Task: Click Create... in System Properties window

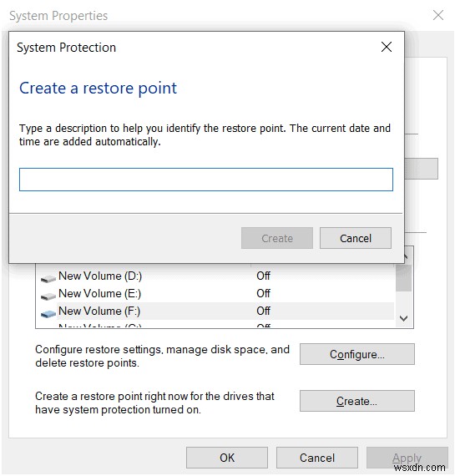Action: [356, 401]
